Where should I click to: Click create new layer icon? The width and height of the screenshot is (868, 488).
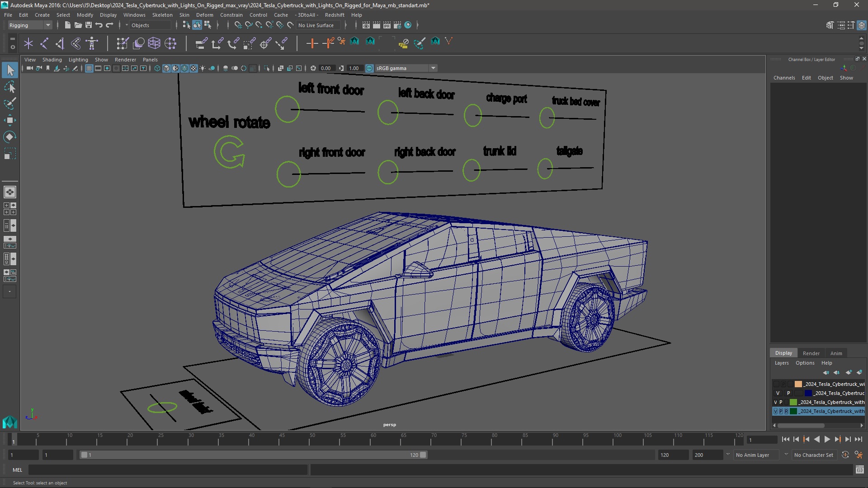(x=849, y=372)
